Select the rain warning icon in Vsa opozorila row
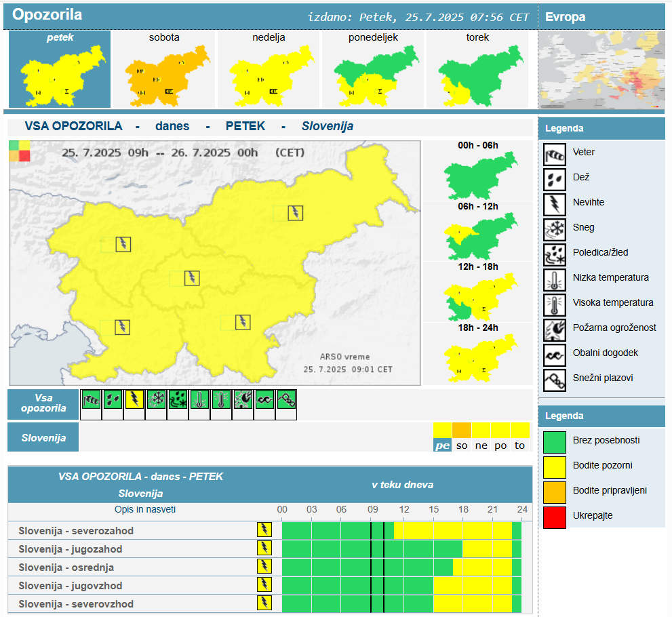 (x=113, y=399)
